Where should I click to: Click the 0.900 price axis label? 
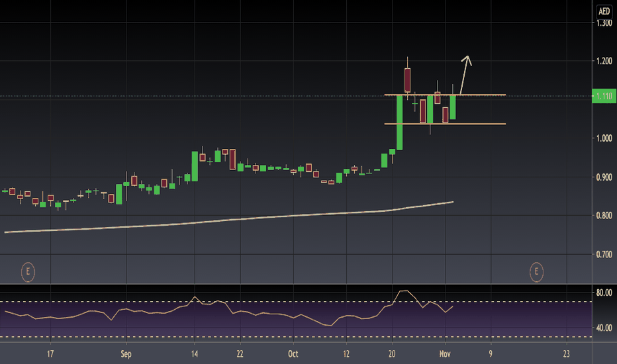pos(604,177)
